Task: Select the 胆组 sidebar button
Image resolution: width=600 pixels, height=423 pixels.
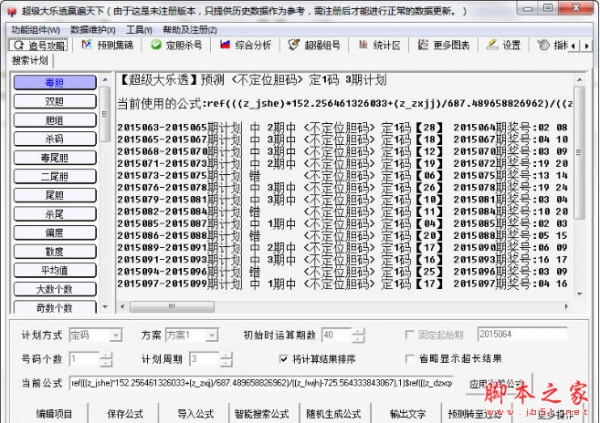Action: click(55, 120)
